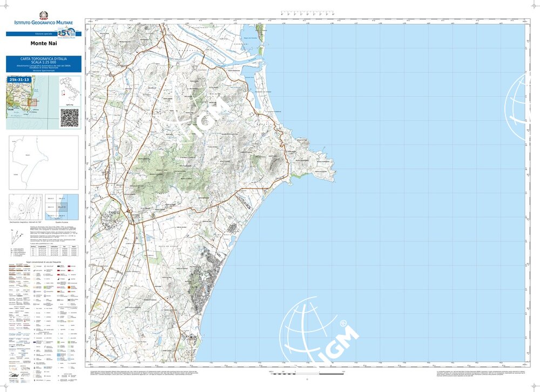Screen dimensions: 540x392
Task: Click the QR code in the side panel
Action: point(69,118)
